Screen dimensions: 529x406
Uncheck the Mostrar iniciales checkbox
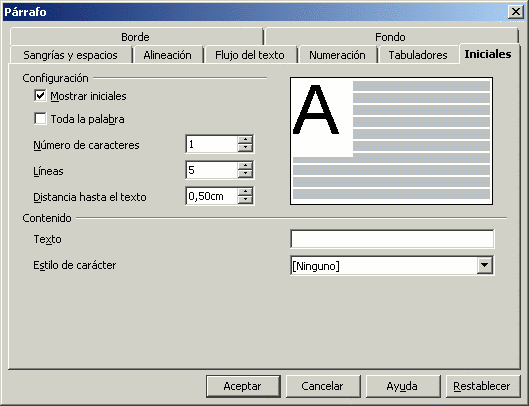pyautogui.click(x=40, y=96)
